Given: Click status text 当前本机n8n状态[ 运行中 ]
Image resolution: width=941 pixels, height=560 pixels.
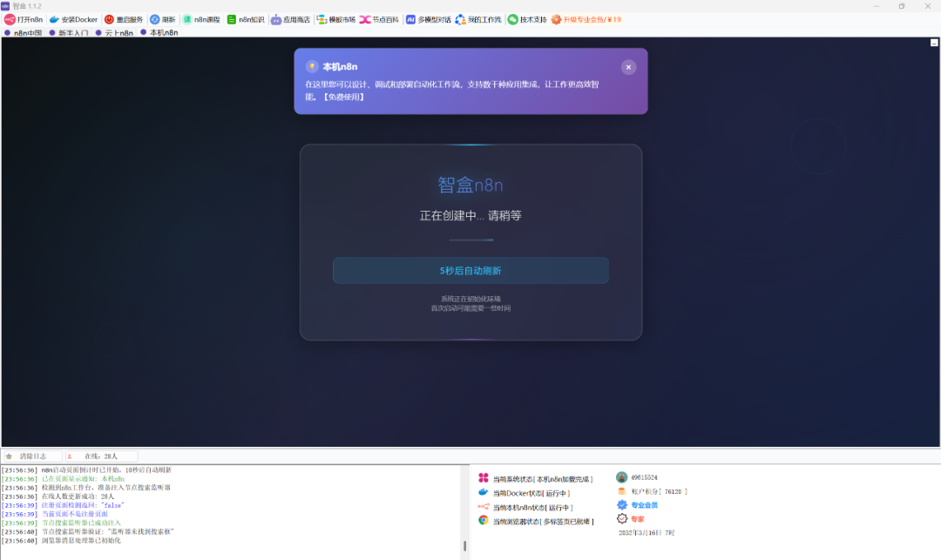Looking at the screenshot, I should pyautogui.click(x=533, y=507).
